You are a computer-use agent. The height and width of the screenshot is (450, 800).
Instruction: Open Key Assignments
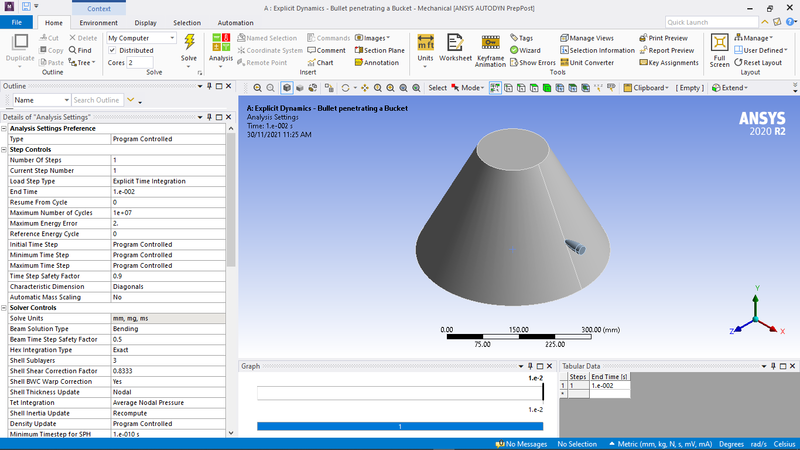[x=669, y=62]
